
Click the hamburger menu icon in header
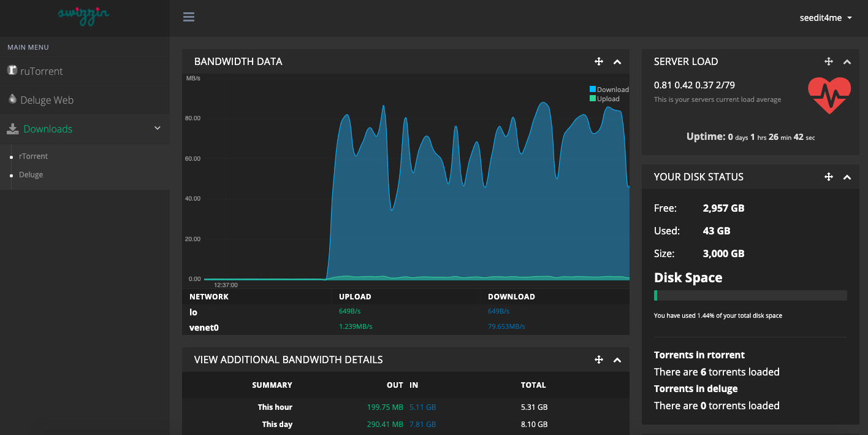tap(189, 17)
